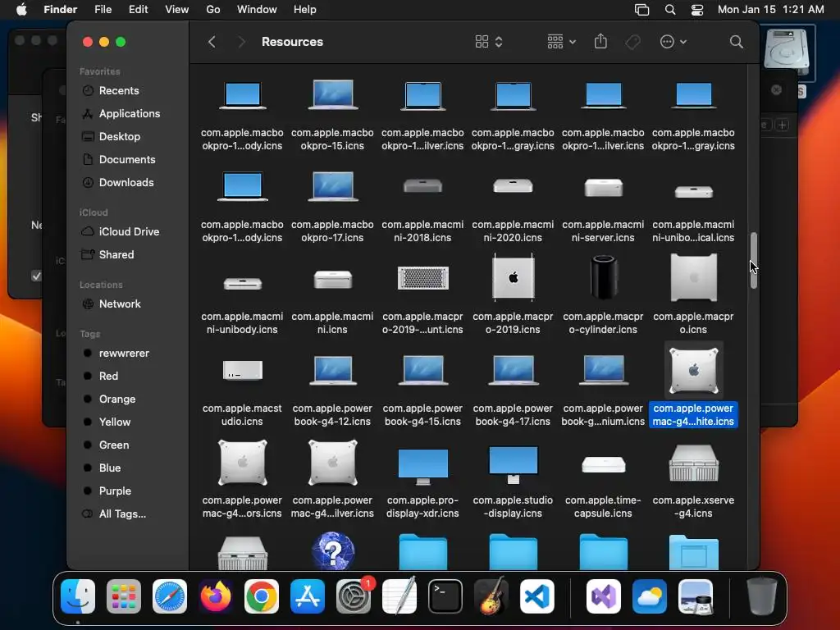Select com.apple.macmini-unibody.icns icon
Image resolution: width=840 pixels, height=630 pixels.
[242, 283]
